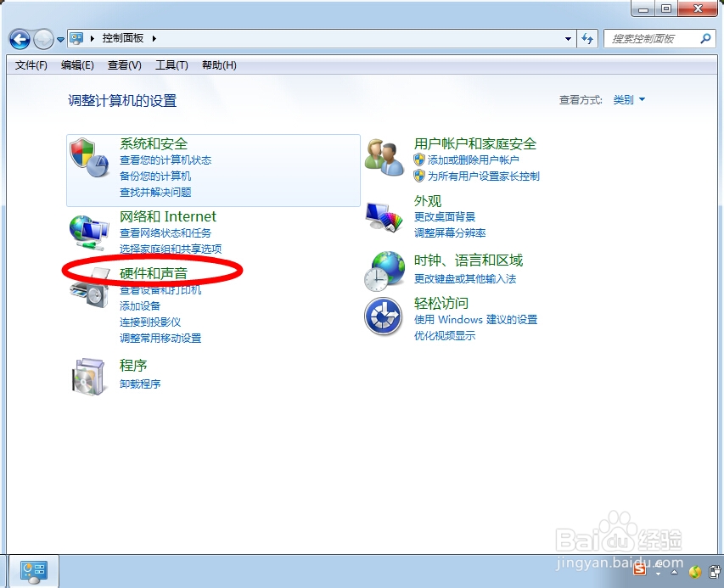Screen dimensions: 724x588
Task: Click the Control Panel icon in address bar
Action: [76, 38]
